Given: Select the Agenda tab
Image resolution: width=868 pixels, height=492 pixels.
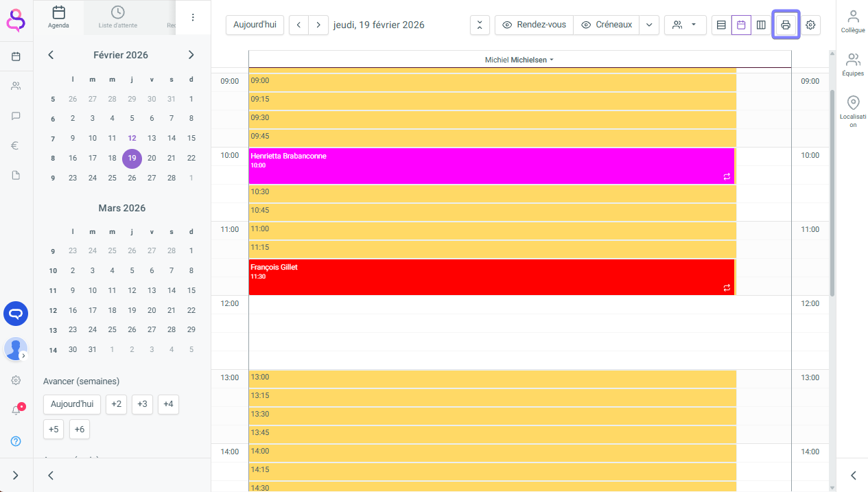Looking at the screenshot, I should coord(58,18).
